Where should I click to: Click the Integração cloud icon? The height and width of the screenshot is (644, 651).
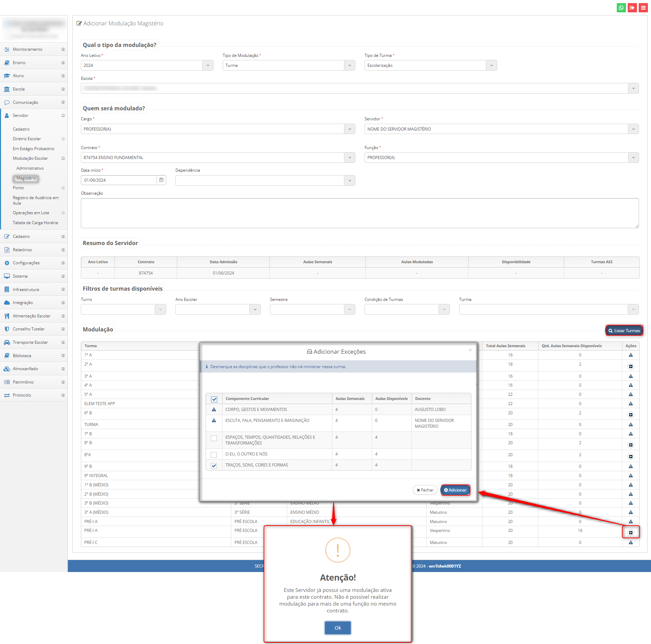7,303
